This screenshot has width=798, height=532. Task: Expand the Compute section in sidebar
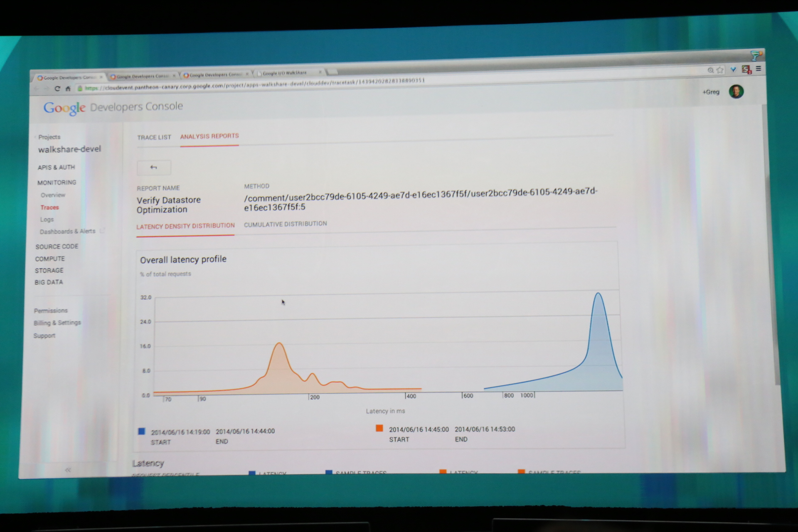tap(50, 259)
